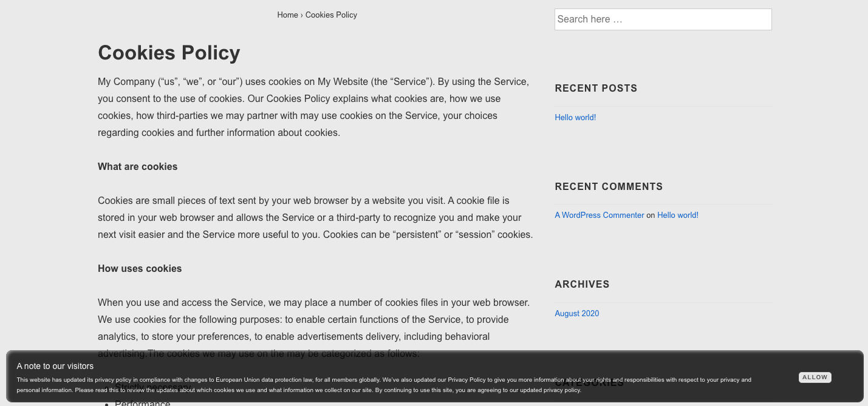Select the Cookies Policy breadcrumb item

(x=331, y=15)
